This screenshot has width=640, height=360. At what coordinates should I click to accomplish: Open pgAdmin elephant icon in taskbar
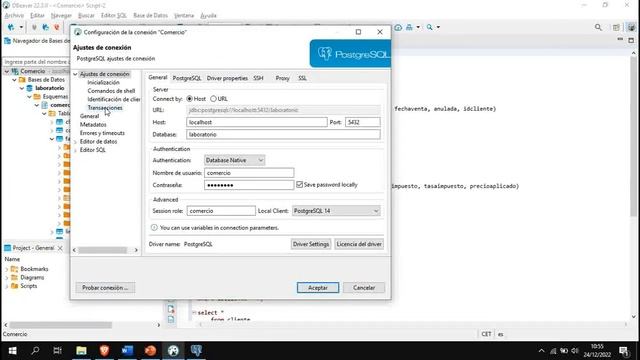196,351
